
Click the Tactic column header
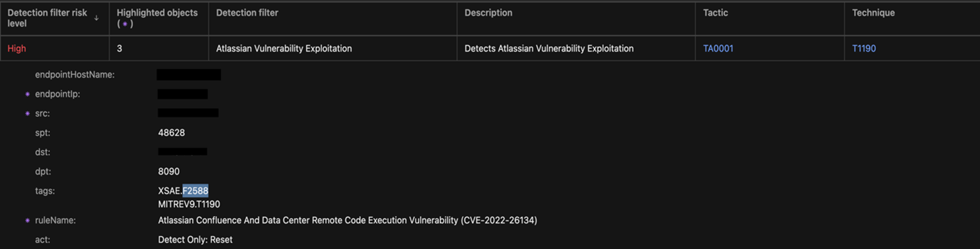point(715,13)
